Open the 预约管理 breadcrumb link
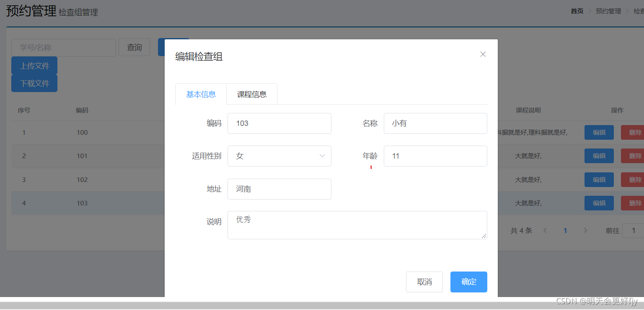Screen dimensions: 644x310 (x=608, y=11)
